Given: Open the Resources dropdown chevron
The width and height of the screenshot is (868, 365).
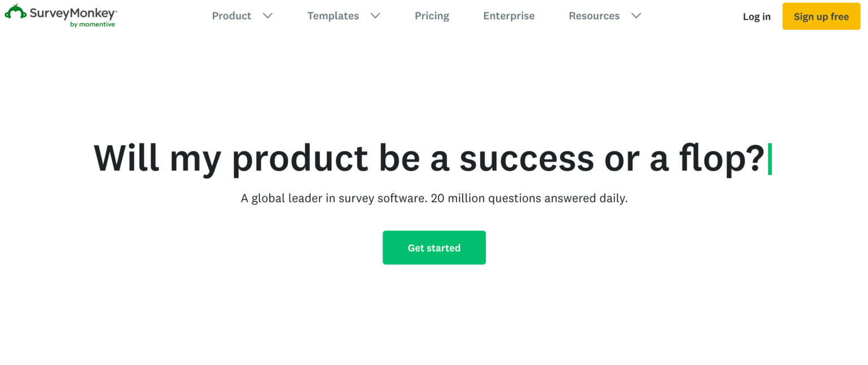Looking at the screenshot, I should 636,16.
